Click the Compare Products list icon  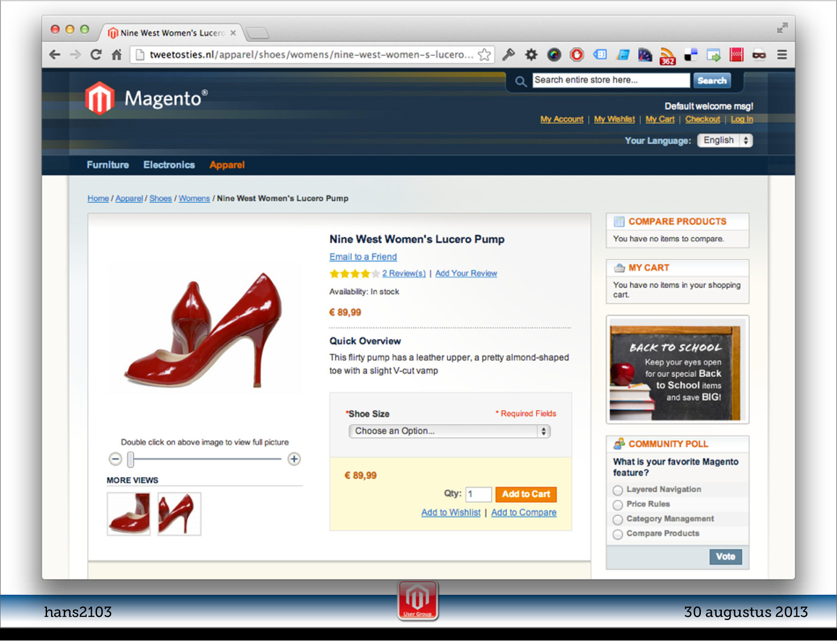619,222
